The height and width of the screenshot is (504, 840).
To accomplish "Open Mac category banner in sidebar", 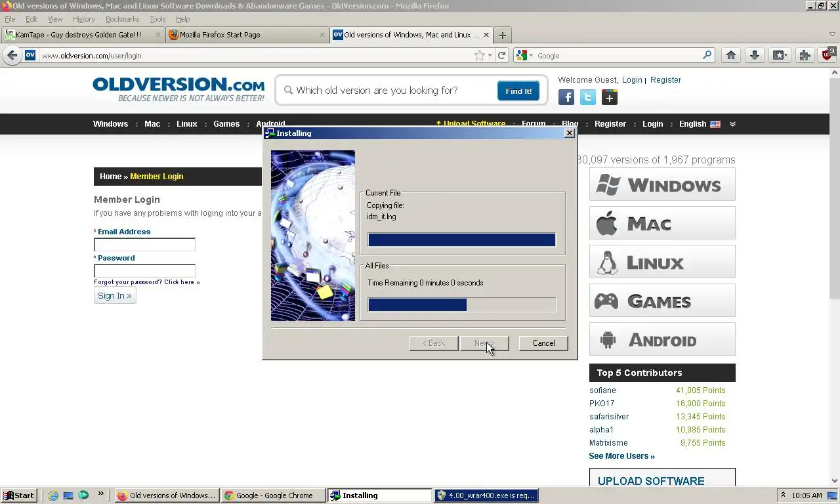I will [662, 223].
